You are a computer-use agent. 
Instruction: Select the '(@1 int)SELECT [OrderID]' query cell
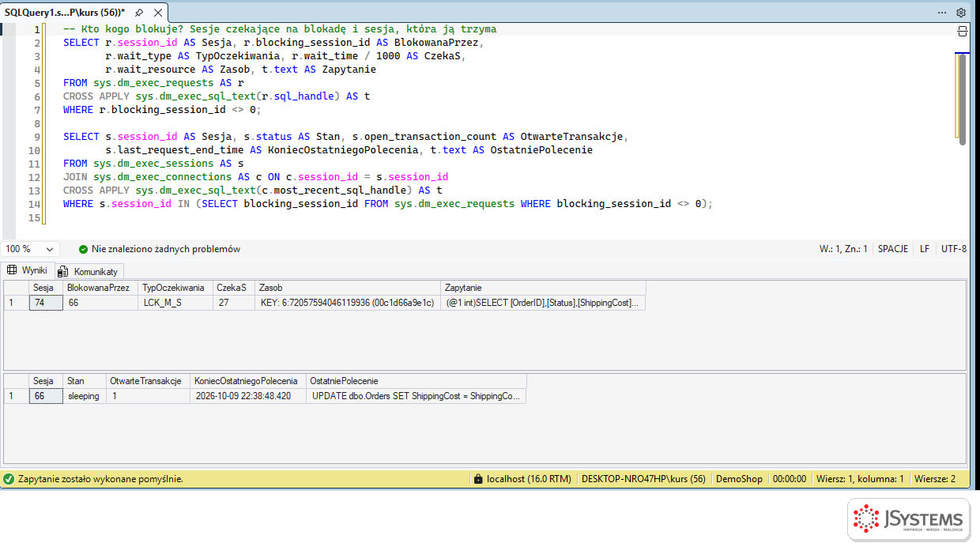(544, 303)
